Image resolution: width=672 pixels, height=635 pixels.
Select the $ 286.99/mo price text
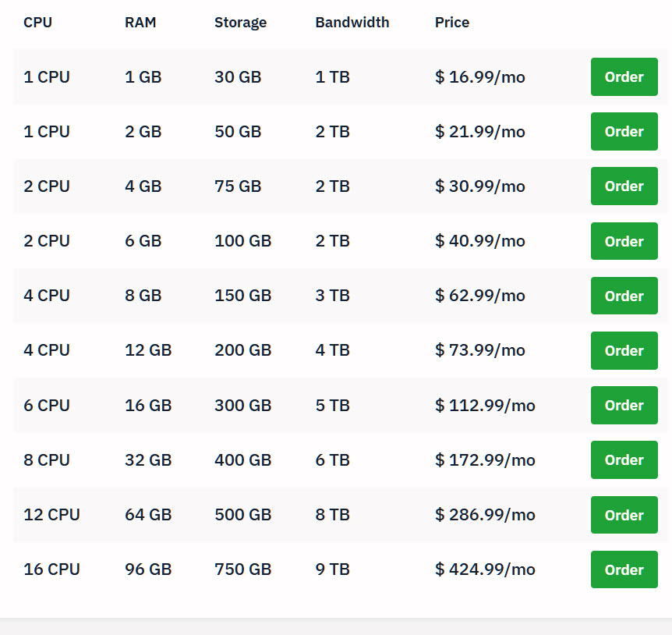[485, 515]
